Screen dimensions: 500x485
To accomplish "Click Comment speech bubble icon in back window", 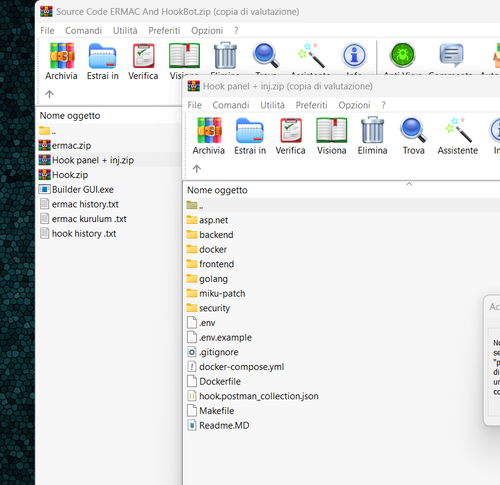I will pos(451,55).
